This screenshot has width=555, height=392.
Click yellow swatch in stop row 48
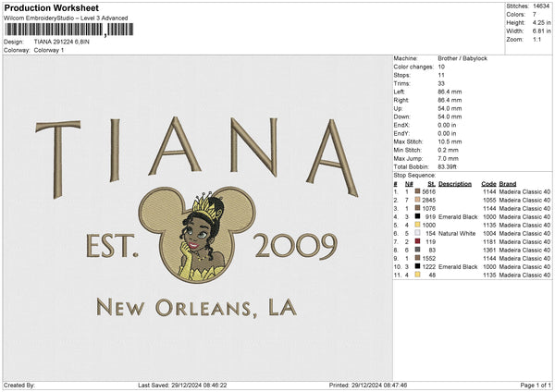(x=418, y=275)
